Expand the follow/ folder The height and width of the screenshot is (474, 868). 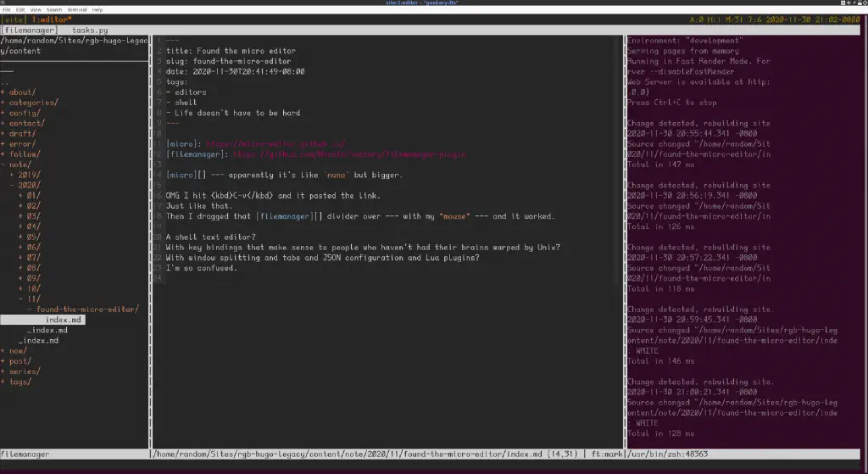[x=20, y=154]
